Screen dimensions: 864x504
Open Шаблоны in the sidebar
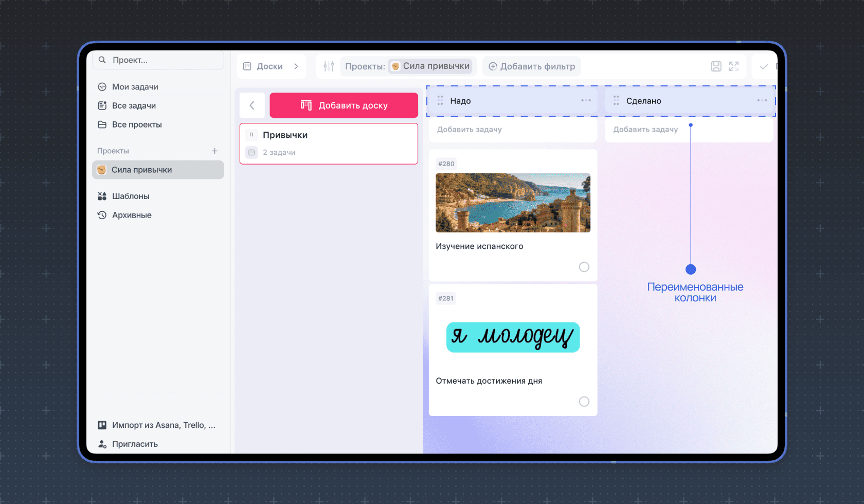[131, 196]
